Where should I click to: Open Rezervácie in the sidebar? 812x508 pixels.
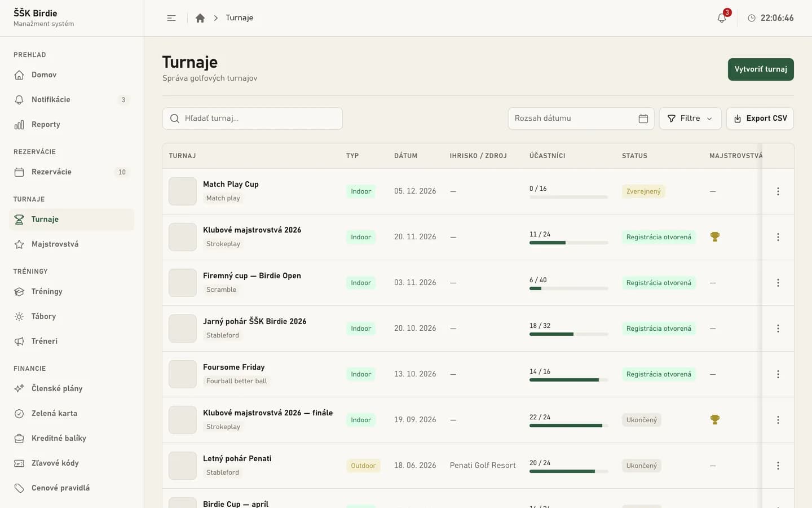[x=72, y=172]
